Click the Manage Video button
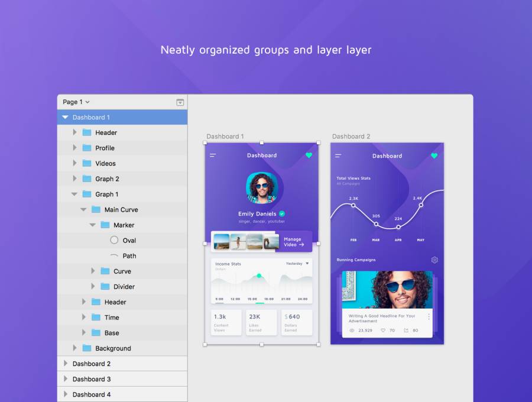 (x=294, y=242)
